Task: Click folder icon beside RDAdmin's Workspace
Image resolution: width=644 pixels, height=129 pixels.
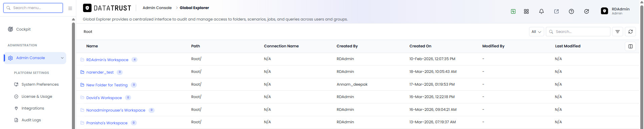Action: coord(82,60)
